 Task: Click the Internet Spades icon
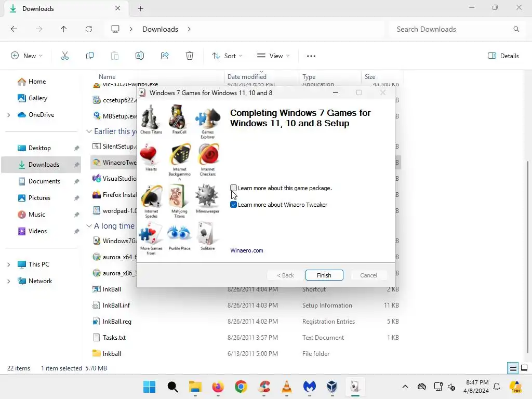pos(151,196)
